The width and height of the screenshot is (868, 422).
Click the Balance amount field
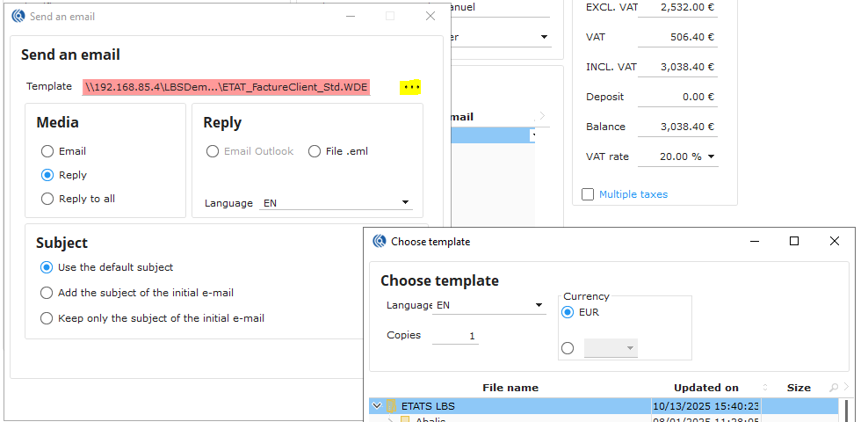677,127
